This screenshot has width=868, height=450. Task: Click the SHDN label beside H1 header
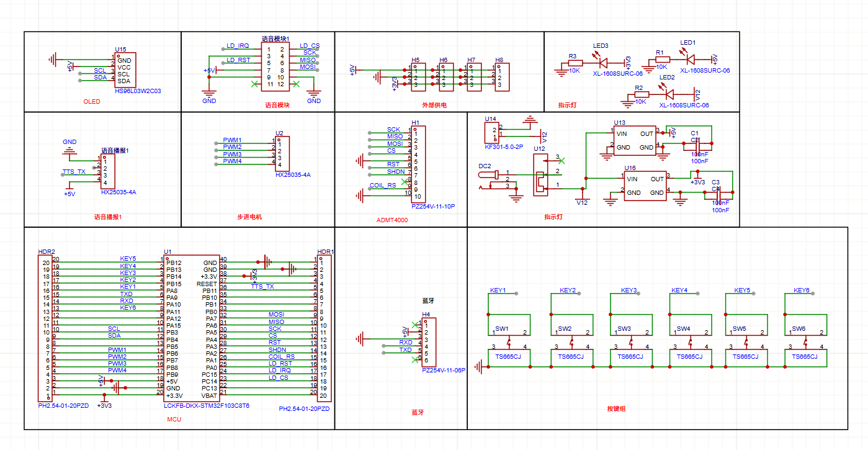[396, 171]
